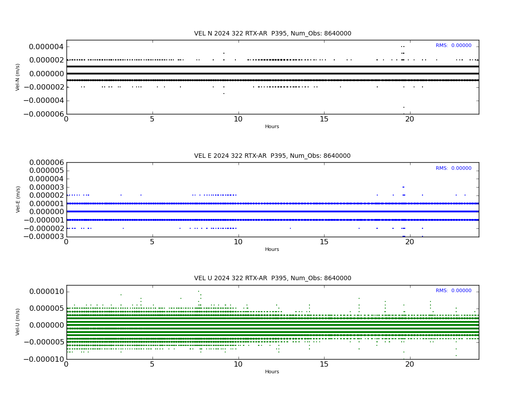Screen dimensions: 532x399
Task: Click the '0.000006' y-tick label
Action: [47, 163]
